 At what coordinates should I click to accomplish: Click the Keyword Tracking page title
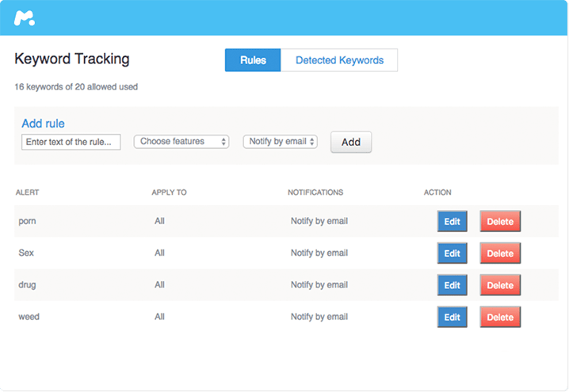[72, 59]
